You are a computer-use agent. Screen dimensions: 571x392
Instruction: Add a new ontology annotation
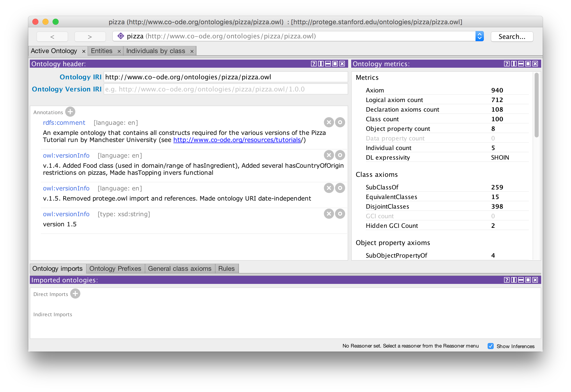[70, 112]
